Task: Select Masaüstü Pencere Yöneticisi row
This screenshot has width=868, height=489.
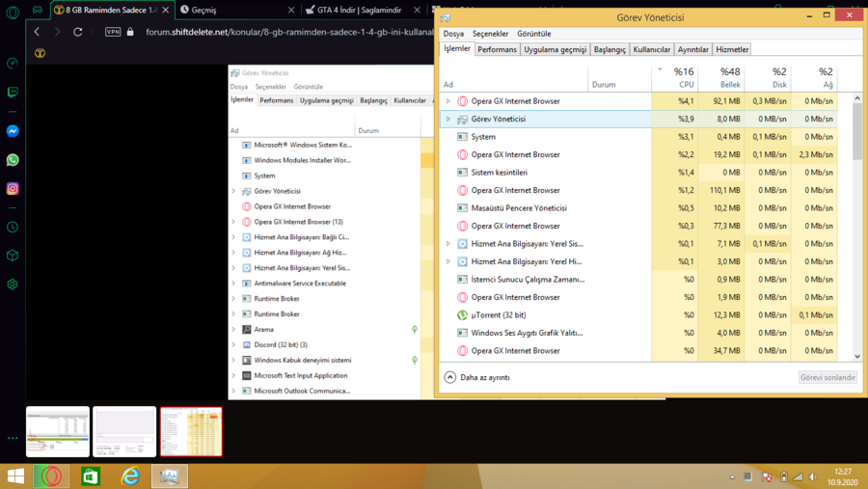Action: click(x=638, y=208)
